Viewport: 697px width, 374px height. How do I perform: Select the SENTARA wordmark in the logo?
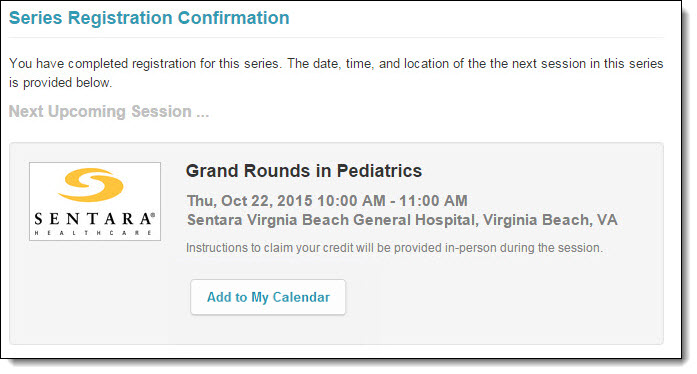click(x=93, y=219)
